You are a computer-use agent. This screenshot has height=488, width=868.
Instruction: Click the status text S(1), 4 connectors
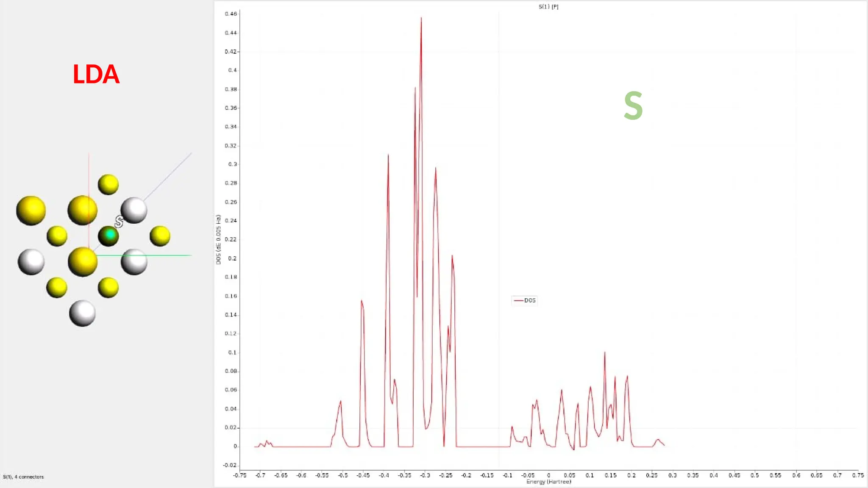coord(23,477)
